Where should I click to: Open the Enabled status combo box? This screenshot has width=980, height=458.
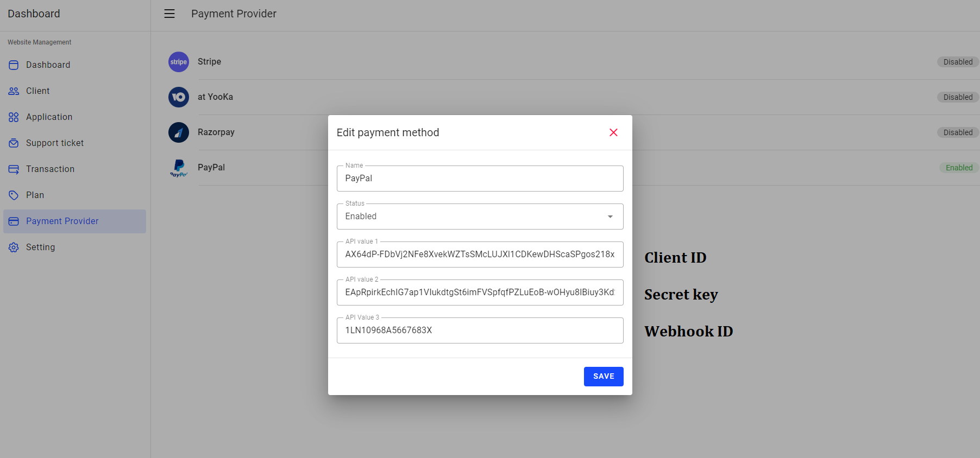(x=473, y=217)
